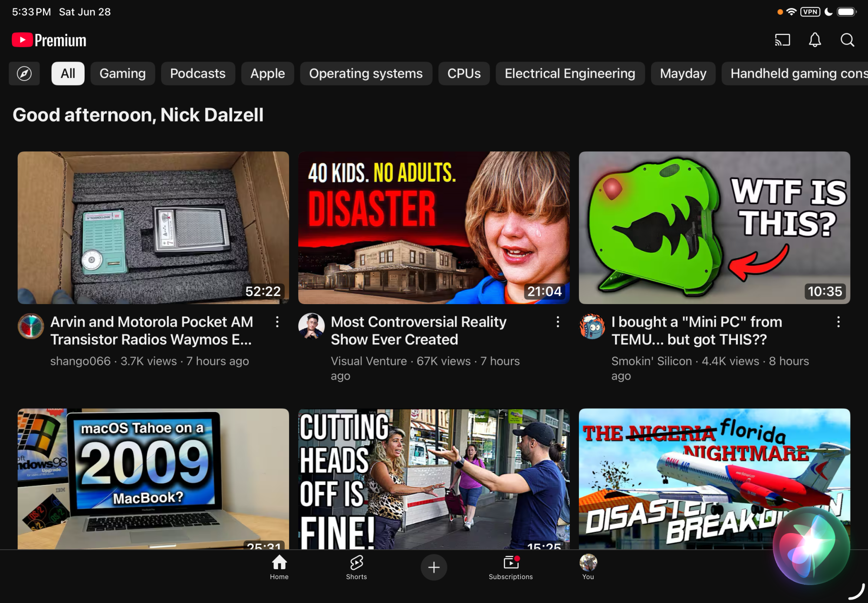Select the All filter chip
868x603 pixels.
68,73
